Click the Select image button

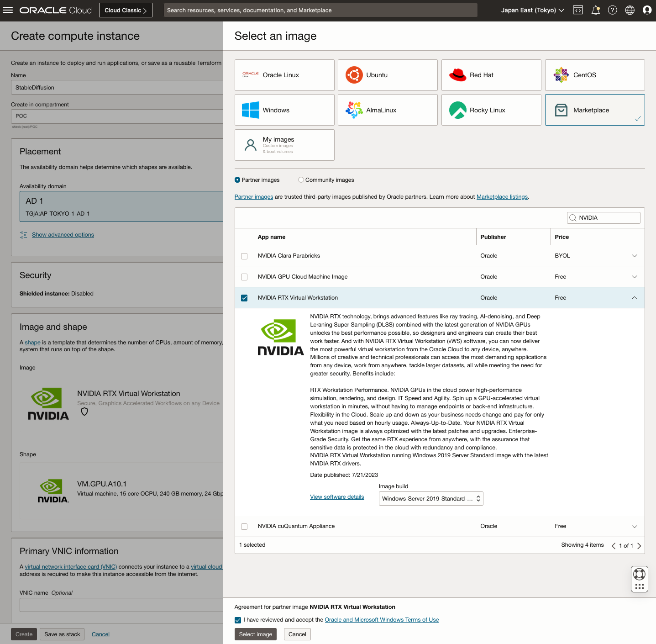[255, 634]
